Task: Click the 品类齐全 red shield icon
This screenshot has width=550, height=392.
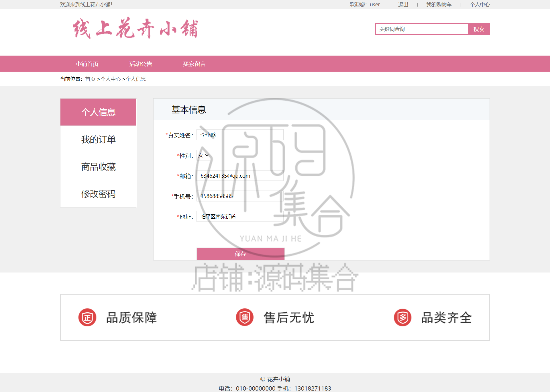Action: 402,317
